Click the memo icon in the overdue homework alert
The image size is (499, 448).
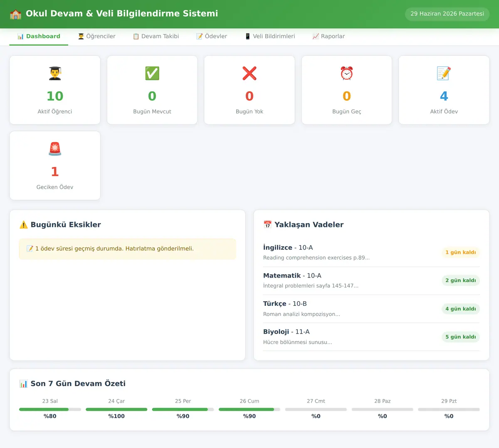click(30, 249)
